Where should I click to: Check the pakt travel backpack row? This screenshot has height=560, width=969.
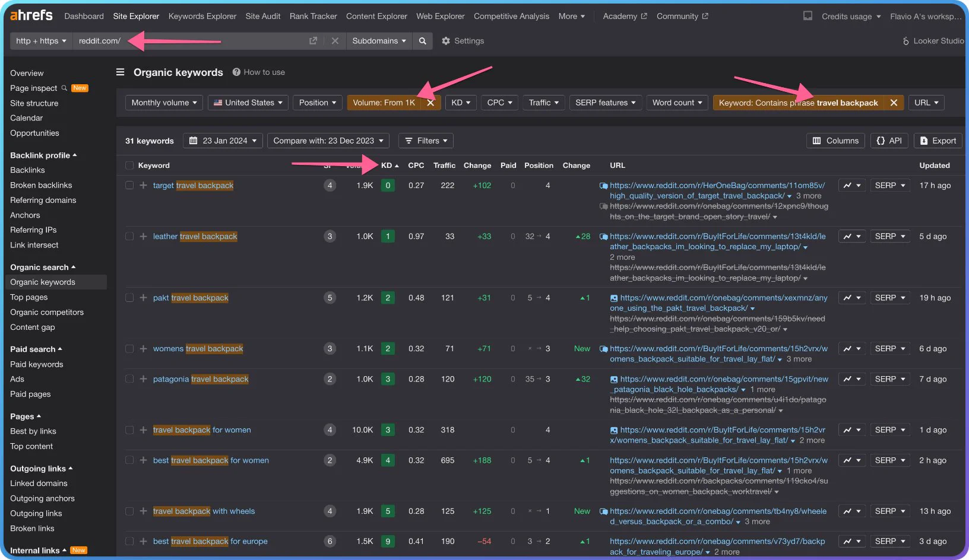tap(129, 298)
